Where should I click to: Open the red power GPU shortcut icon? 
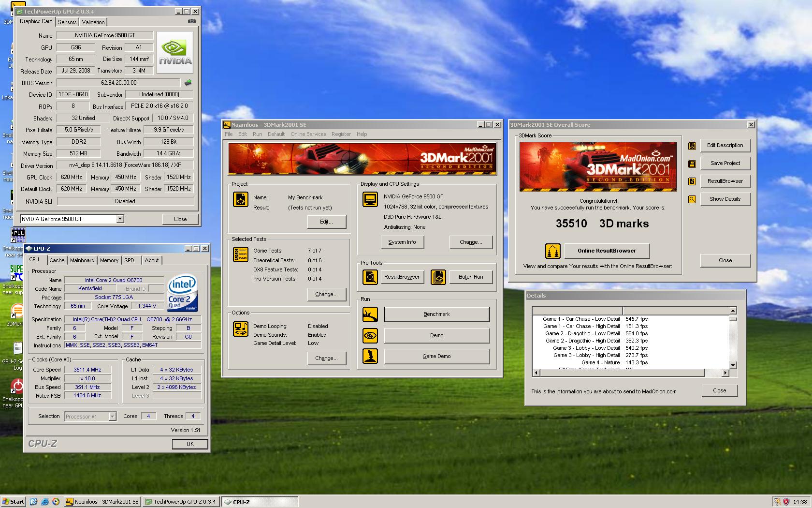coord(17,386)
